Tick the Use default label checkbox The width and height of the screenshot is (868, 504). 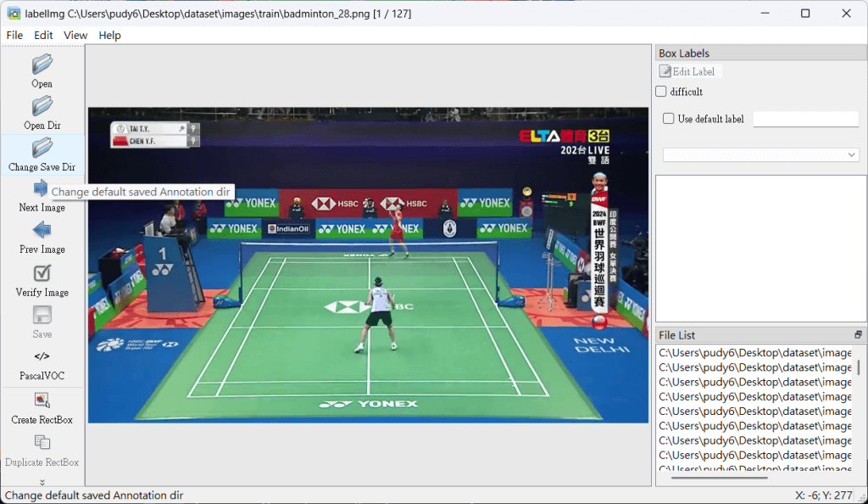click(668, 119)
